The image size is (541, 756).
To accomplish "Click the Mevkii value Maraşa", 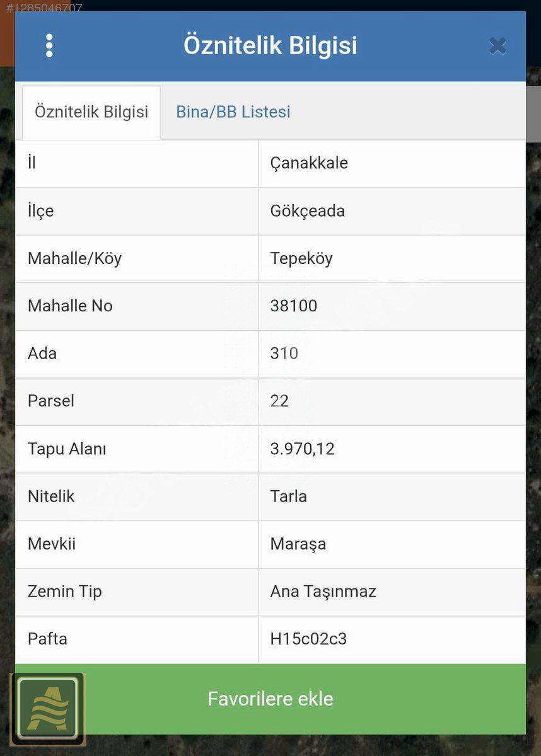I will pyautogui.click(x=298, y=544).
